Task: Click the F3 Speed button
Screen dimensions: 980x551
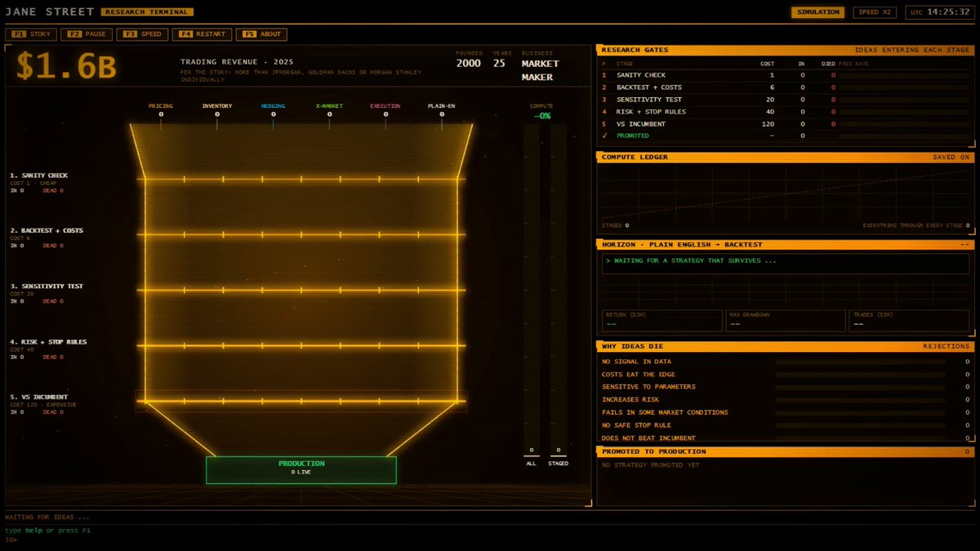Action: 141,34
